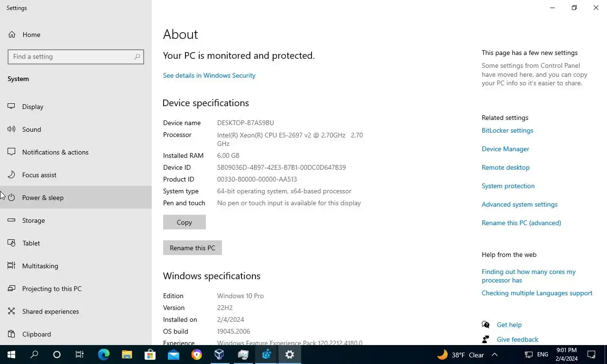Open taskbar Search
The height and width of the screenshot is (364, 607).
click(x=34, y=355)
